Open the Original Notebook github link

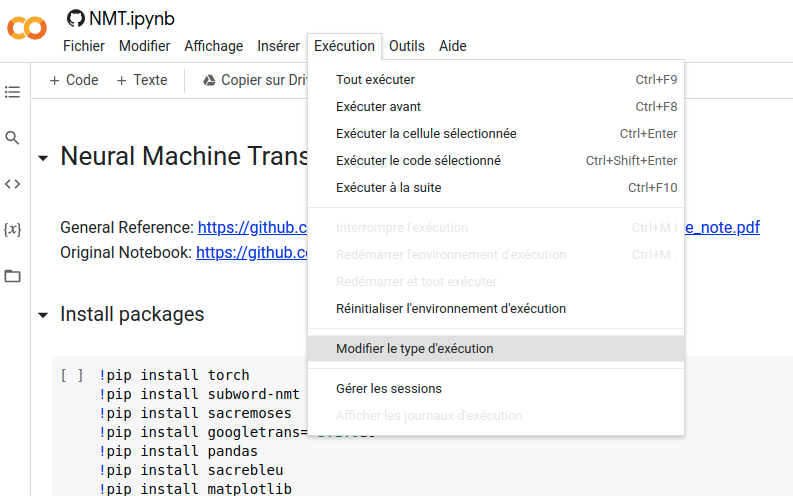click(252, 252)
